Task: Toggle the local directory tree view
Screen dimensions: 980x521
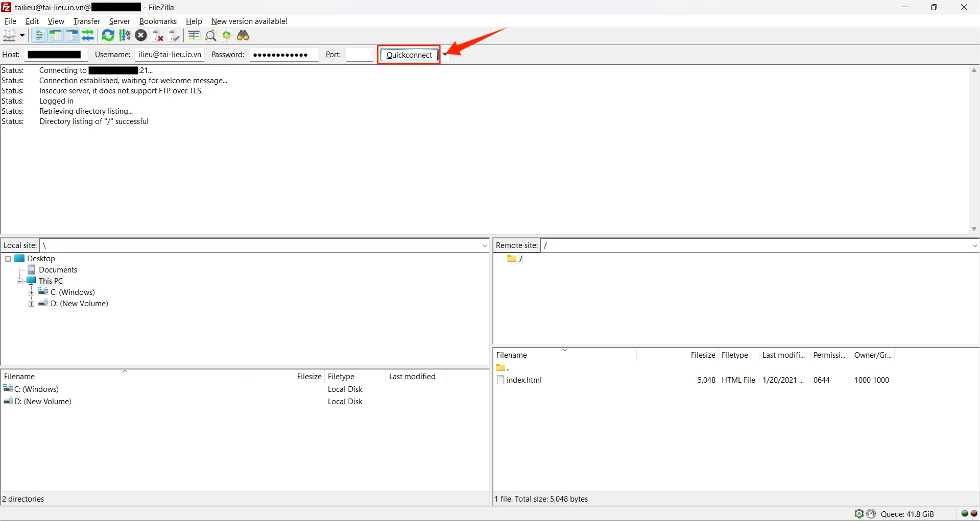Action: click(55, 35)
